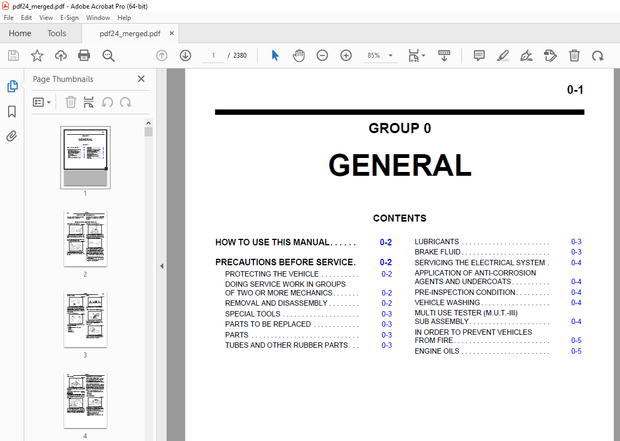Open Page Thumbnails panel icon in sidebar
Screen dimensions: 620x441
point(12,86)
